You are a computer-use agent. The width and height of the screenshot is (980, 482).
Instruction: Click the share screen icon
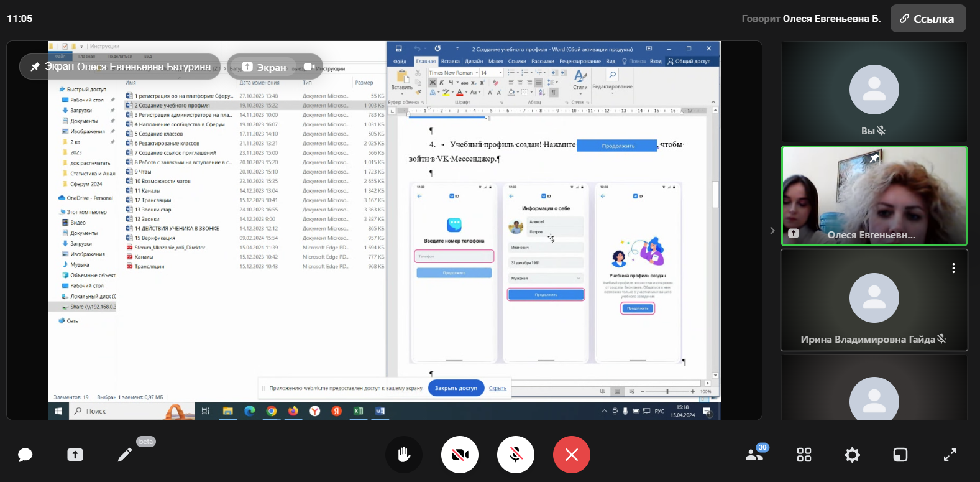[x=75, y=455]
